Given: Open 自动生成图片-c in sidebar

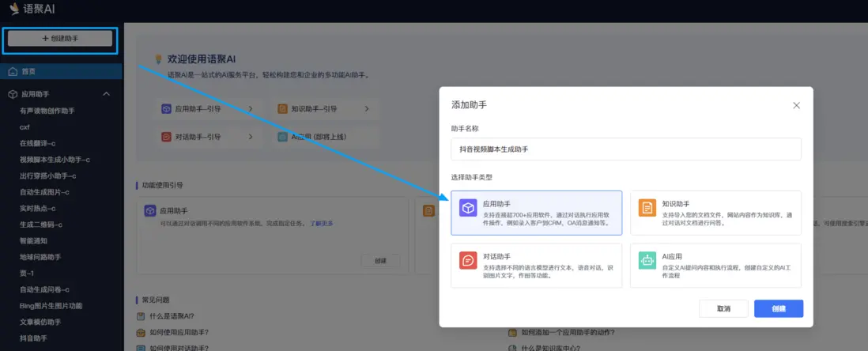Looking at the screenshot, I should coord(44,192).
